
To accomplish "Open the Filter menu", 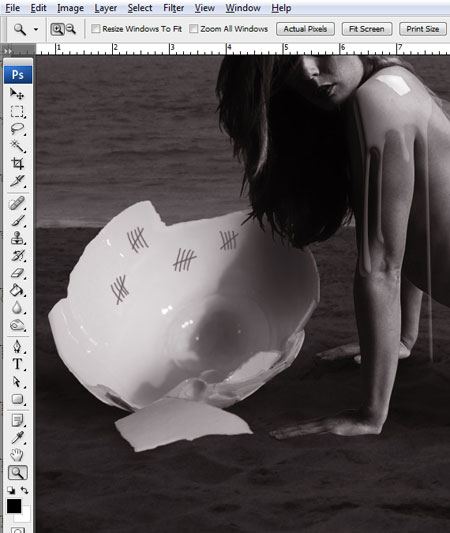I will click(174, 8).
